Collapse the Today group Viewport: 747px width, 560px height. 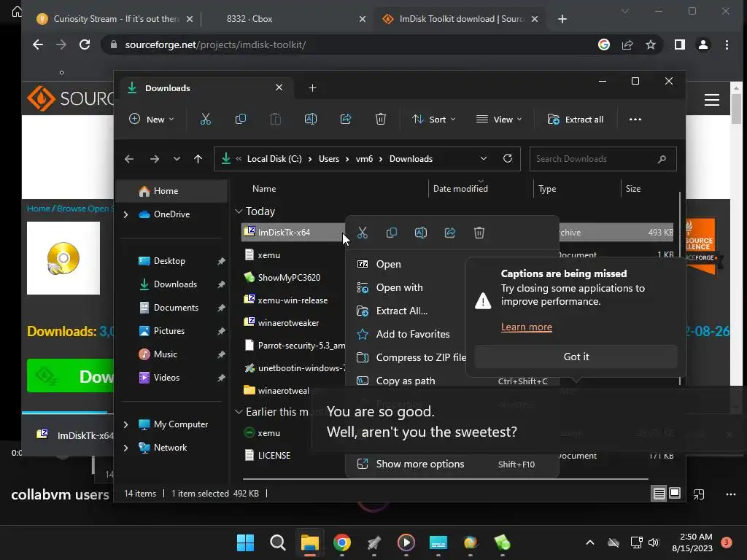pyautogui.click(x=239, y=211)
